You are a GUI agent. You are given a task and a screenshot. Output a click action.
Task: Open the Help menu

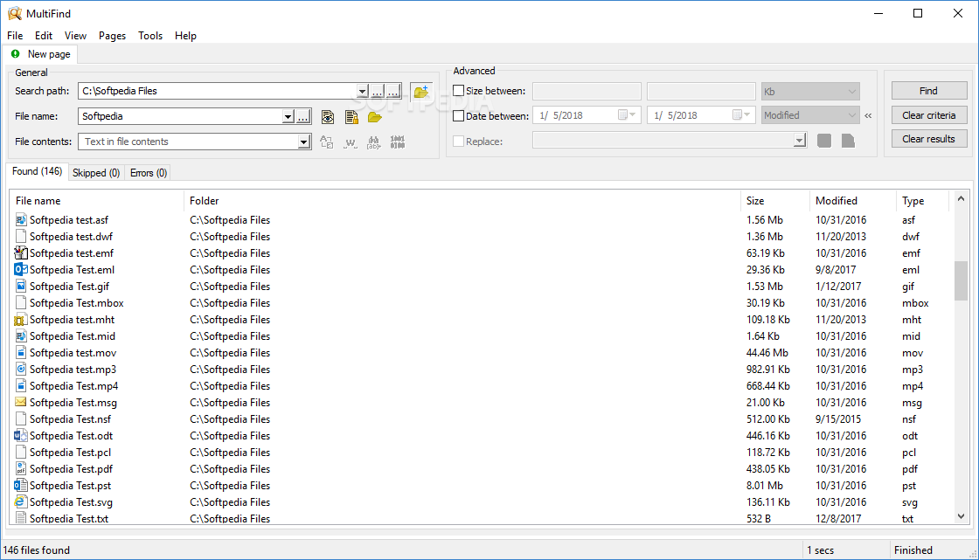tap(185, 36)
